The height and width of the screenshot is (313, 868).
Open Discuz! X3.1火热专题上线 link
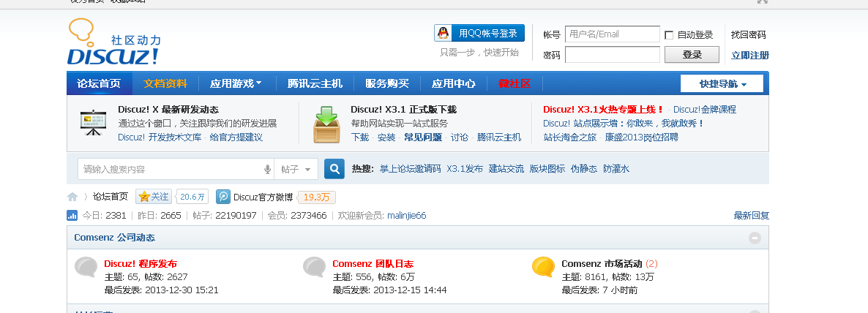[604, 110]
